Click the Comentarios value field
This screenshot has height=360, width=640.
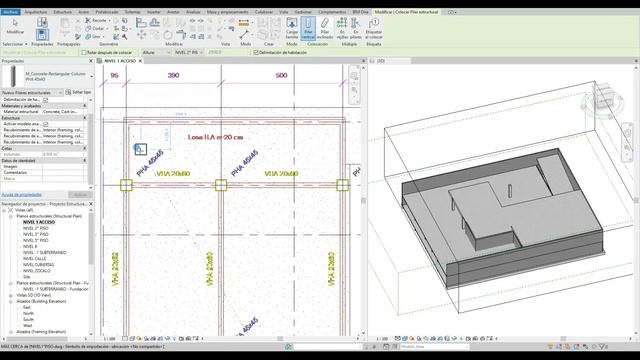point(64,173)
